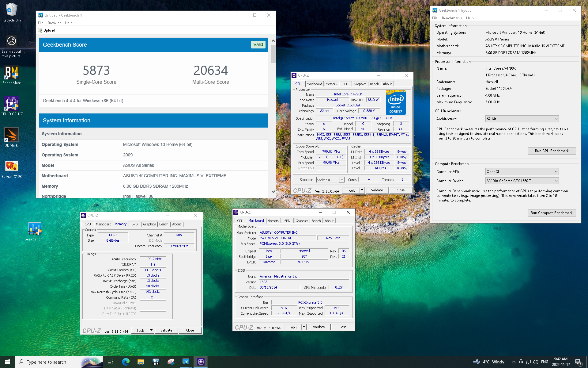Show hidden tray icons chevron

[513, 362]
